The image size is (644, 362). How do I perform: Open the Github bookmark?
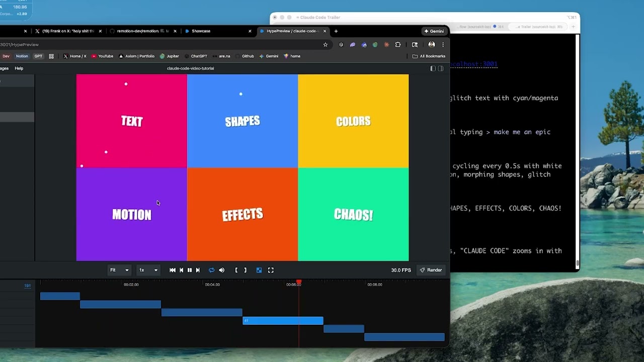[245, 56]
